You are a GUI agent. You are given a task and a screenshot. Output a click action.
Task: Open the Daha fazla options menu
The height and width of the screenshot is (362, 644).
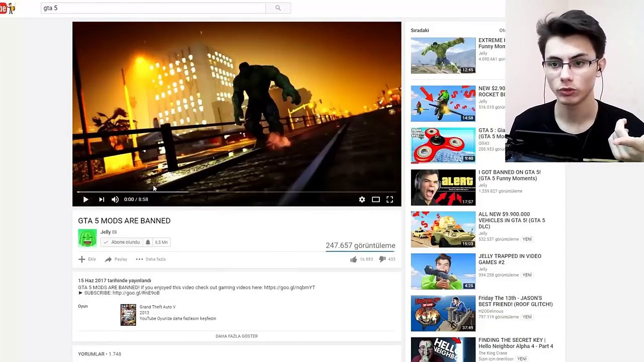coord(150,259)
